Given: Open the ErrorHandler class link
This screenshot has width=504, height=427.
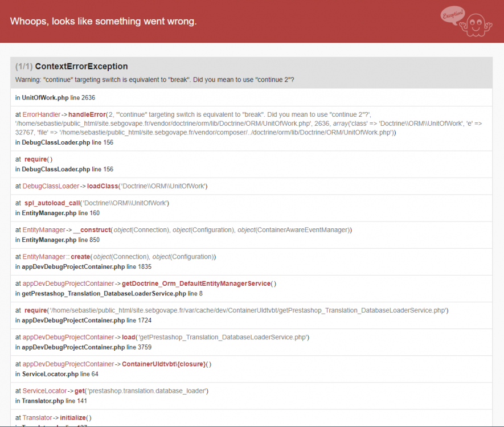Looking at the screenshot, I should (x=41, y=114).
